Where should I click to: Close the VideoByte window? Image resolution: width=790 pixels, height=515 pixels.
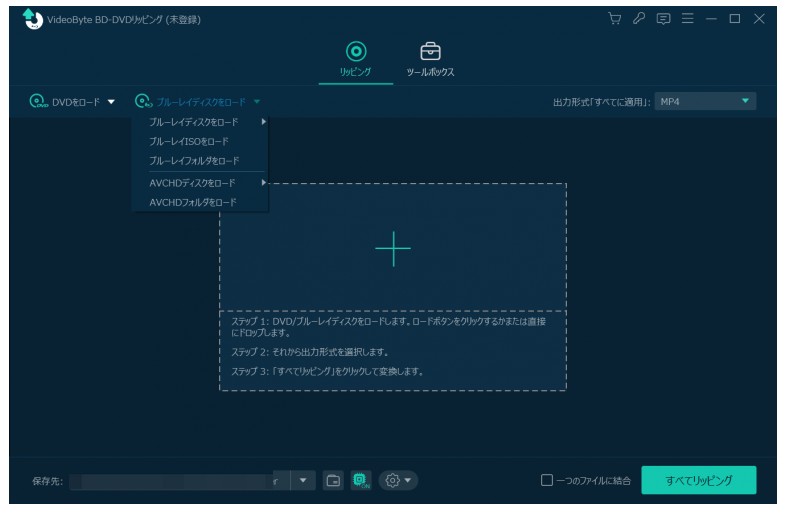click(x=759, y=19)
